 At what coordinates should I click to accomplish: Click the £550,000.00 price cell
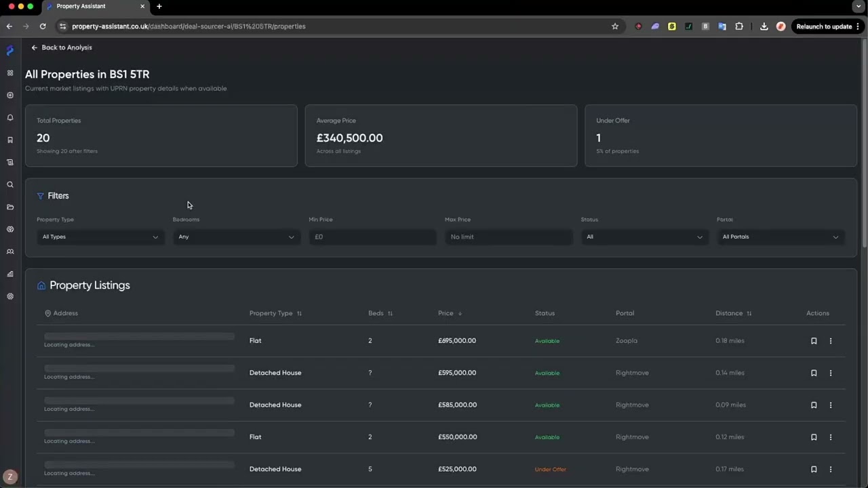[457, 437]
